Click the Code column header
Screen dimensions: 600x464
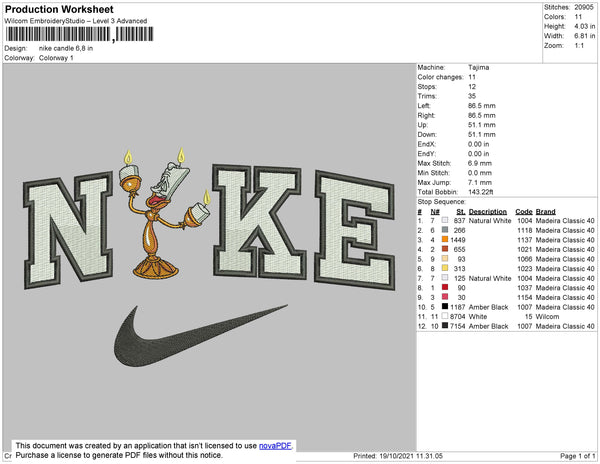coord(524,212)
